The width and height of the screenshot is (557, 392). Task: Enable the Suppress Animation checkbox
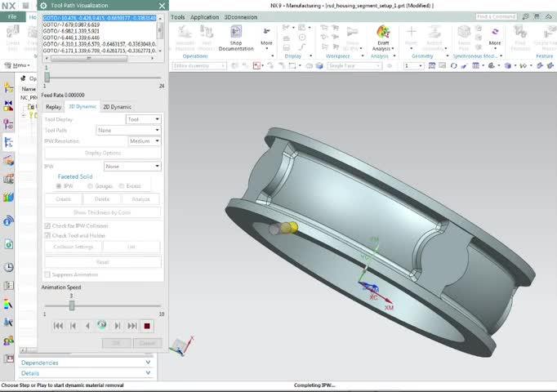(47, 274)
